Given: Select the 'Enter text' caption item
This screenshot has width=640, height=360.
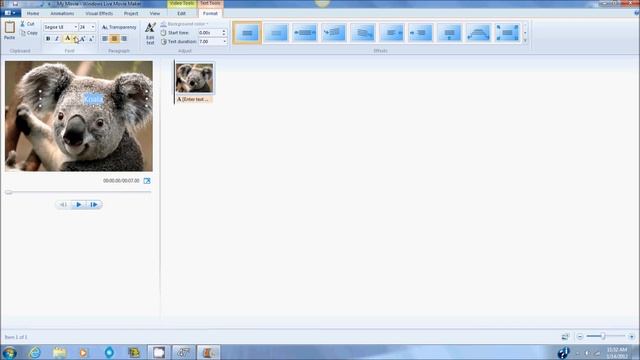Looking at the screenshot, I should tap(194, 99).
